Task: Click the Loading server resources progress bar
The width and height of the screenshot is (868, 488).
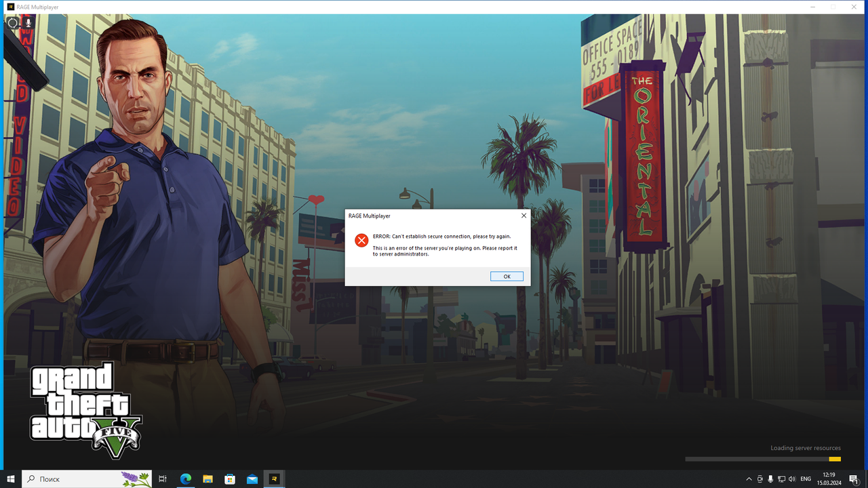Action: (763, 459)
